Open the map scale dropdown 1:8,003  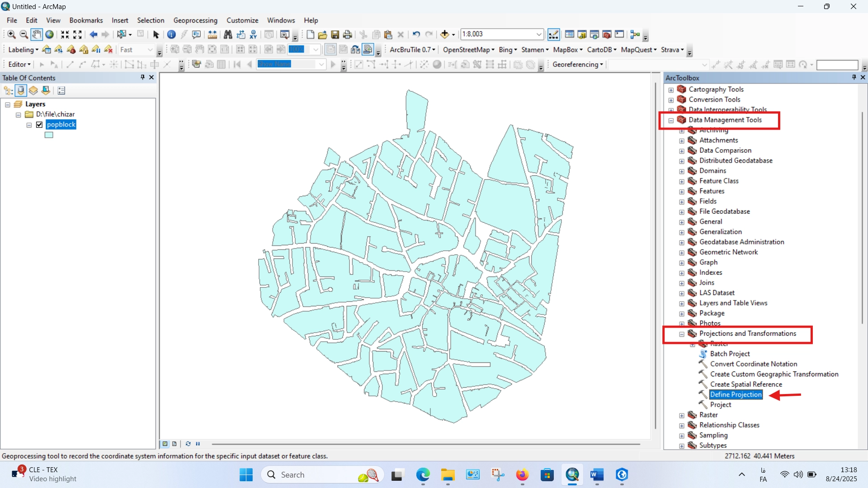point(539,34)
